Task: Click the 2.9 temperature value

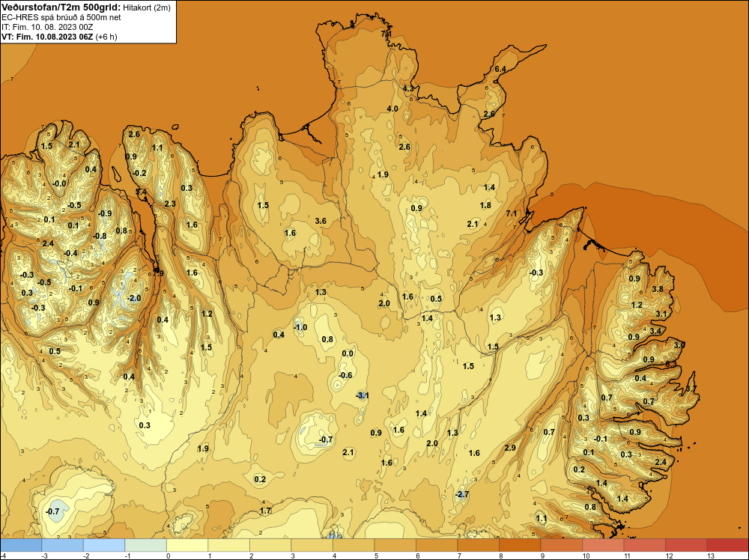Action: pyautogui.click(x=510, y=448)
